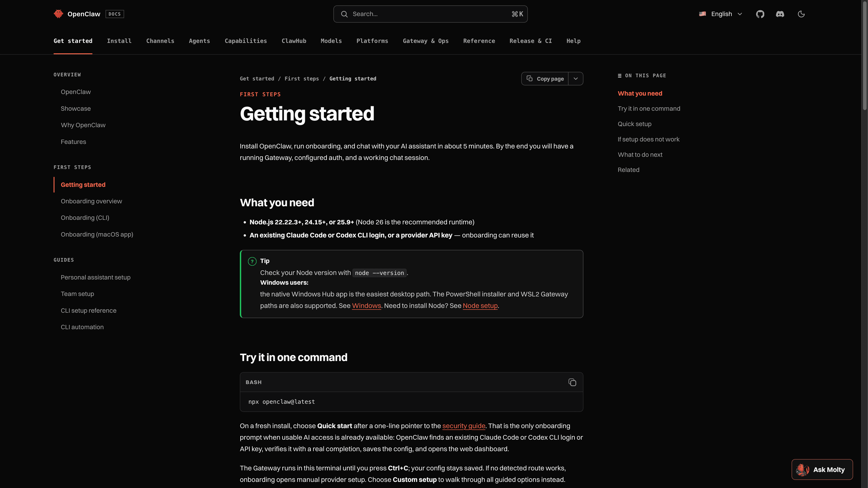This screenshot has width=868, height=488.
Task: Click the search magnifier icon
Action: tap(344, 14)
